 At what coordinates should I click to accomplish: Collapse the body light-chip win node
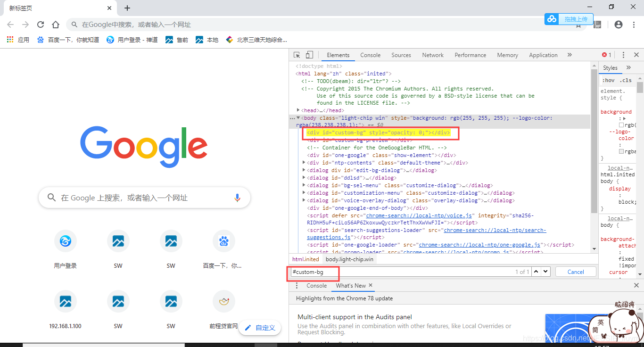(298, 118)
